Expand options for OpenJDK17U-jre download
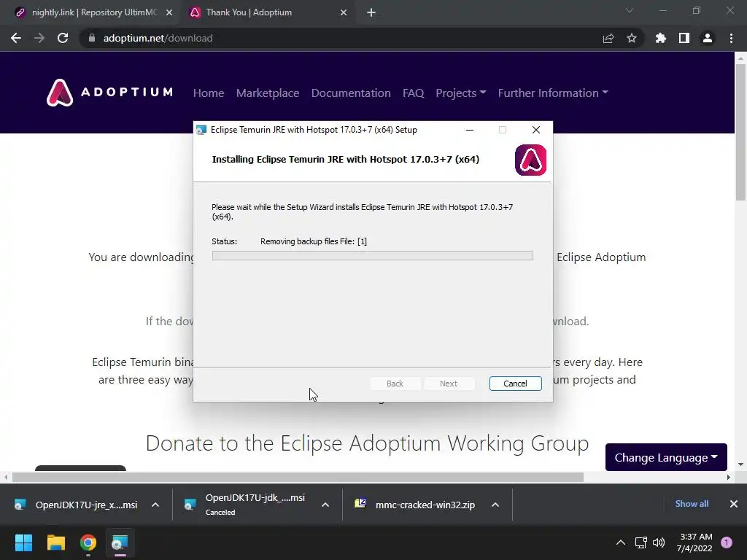This screenshot has height=560, width=747. tap(155, 505)
